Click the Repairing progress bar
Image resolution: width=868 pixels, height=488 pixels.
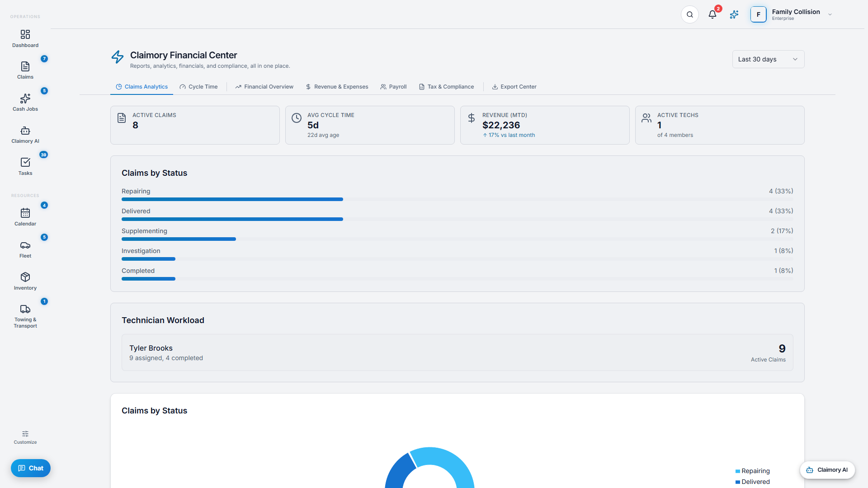pyautogui.click(x=458, y=199)
